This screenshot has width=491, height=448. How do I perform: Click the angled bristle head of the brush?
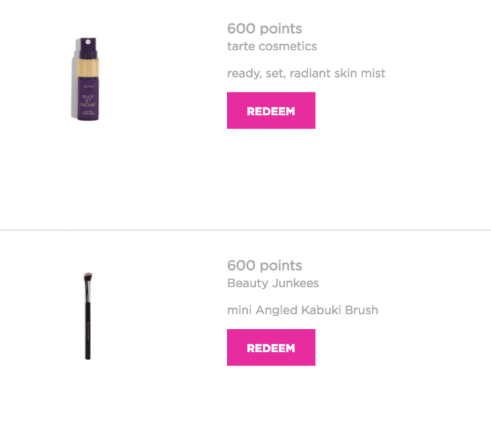click(x=88, y=277)
